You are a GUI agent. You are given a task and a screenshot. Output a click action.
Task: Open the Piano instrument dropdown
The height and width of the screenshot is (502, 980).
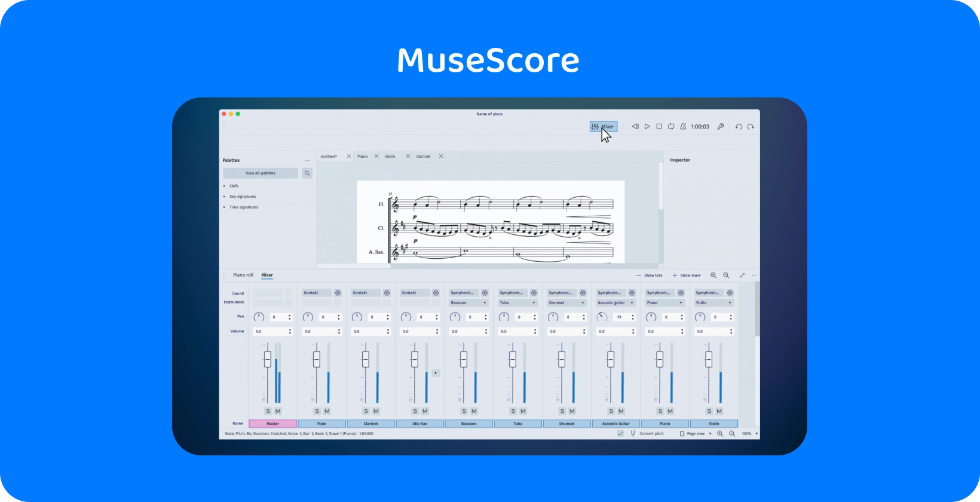click(665, 303)
